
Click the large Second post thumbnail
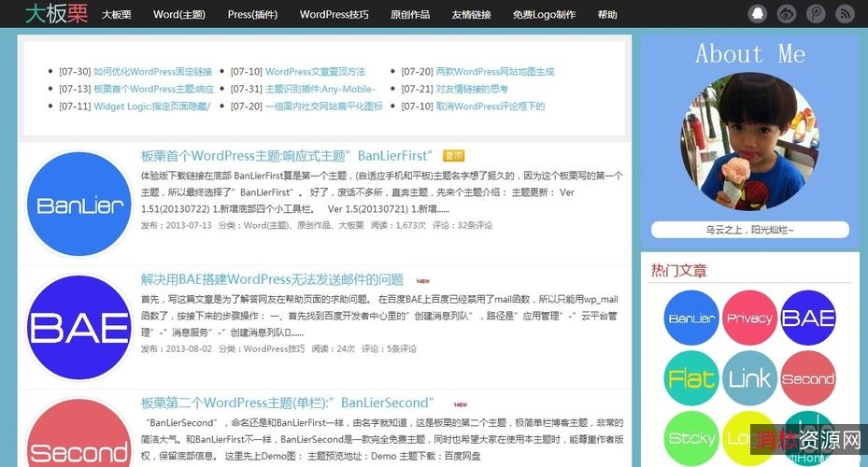tap(79, 433)
